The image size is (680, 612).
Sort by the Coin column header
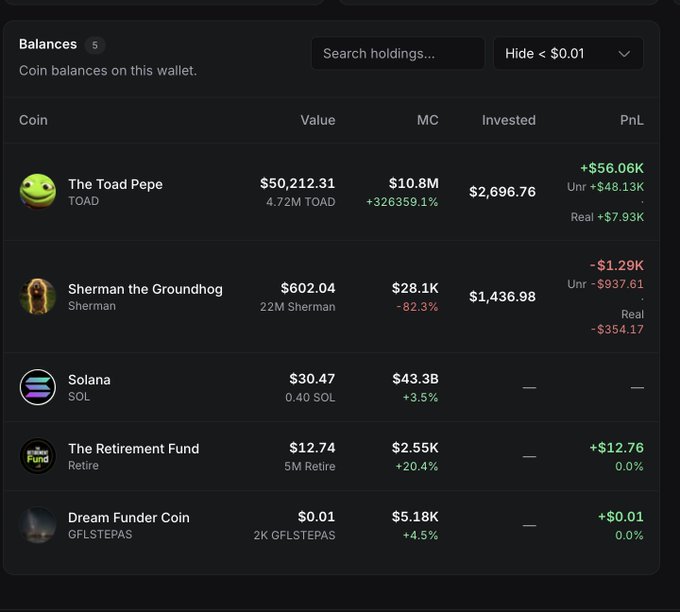(x=33, y=120)
